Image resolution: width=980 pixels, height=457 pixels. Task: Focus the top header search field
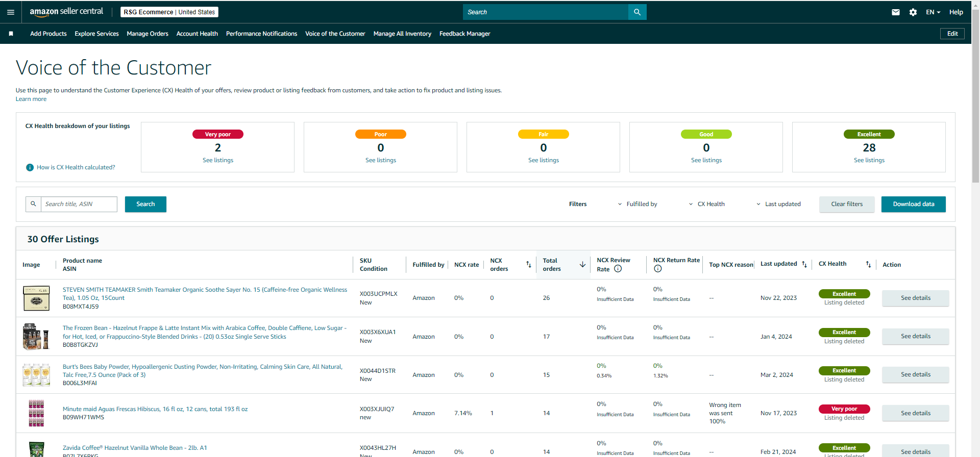click(x=546, y=12)
